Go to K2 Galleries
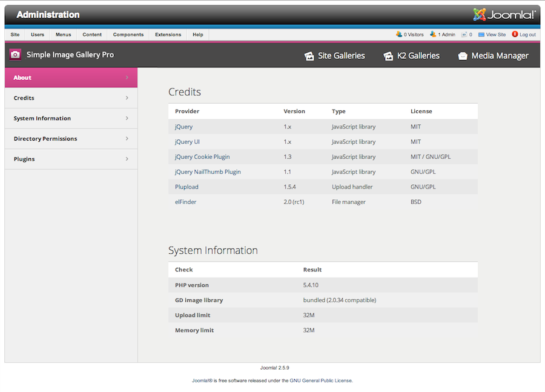Image resolution: width=545 pixels, height=392 pixels. 418,56
